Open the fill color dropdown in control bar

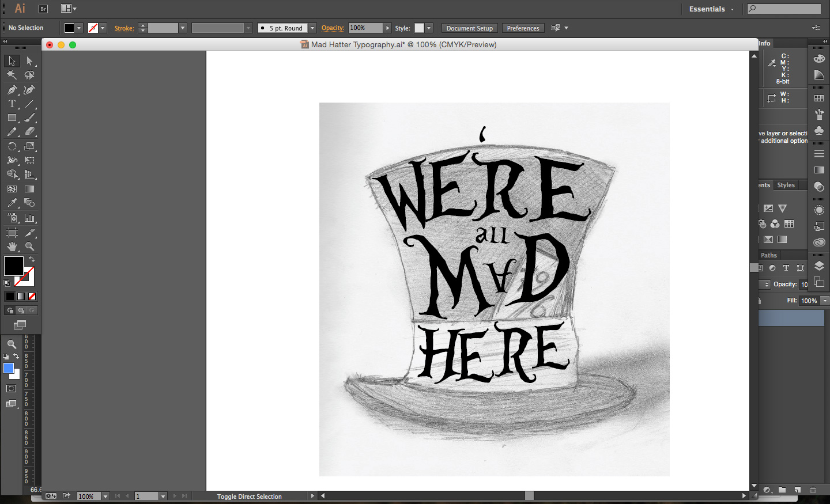[x=79, y=28]
